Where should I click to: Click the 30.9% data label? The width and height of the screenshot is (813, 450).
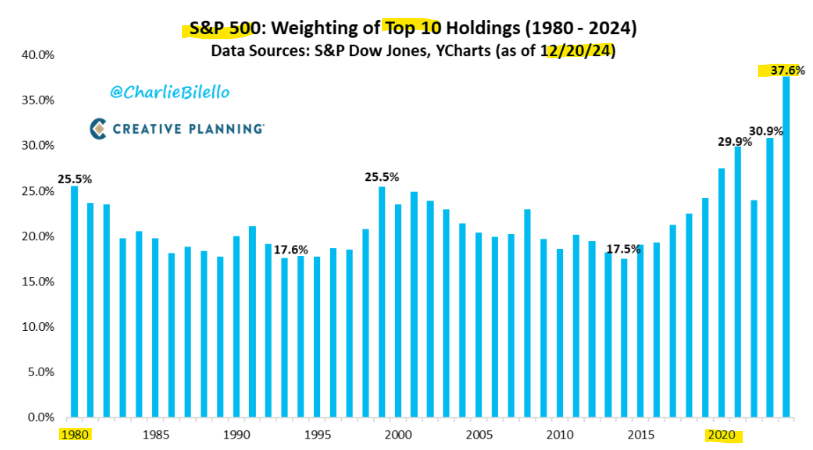(767, 130)
